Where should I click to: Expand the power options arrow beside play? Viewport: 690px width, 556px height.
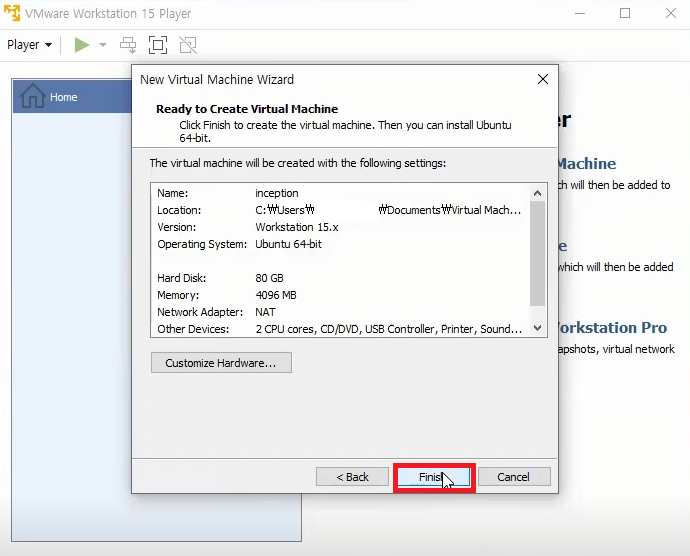[x=103, y=45]
